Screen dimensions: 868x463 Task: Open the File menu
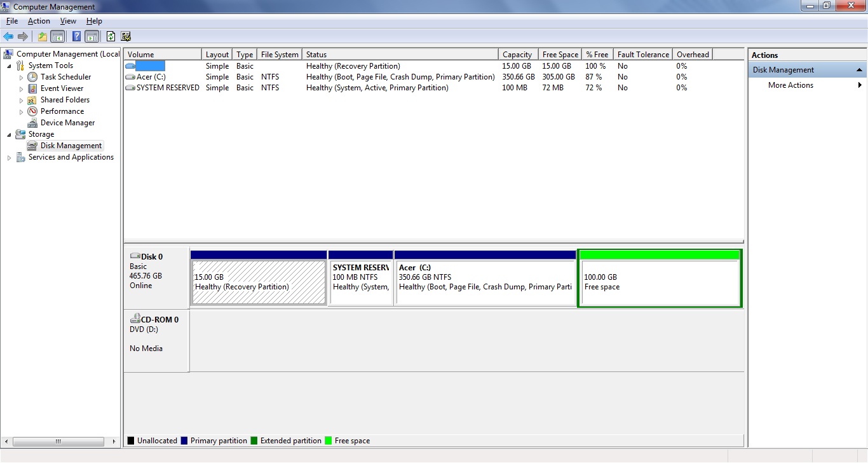pyautogui.click(x=12, y=21)
